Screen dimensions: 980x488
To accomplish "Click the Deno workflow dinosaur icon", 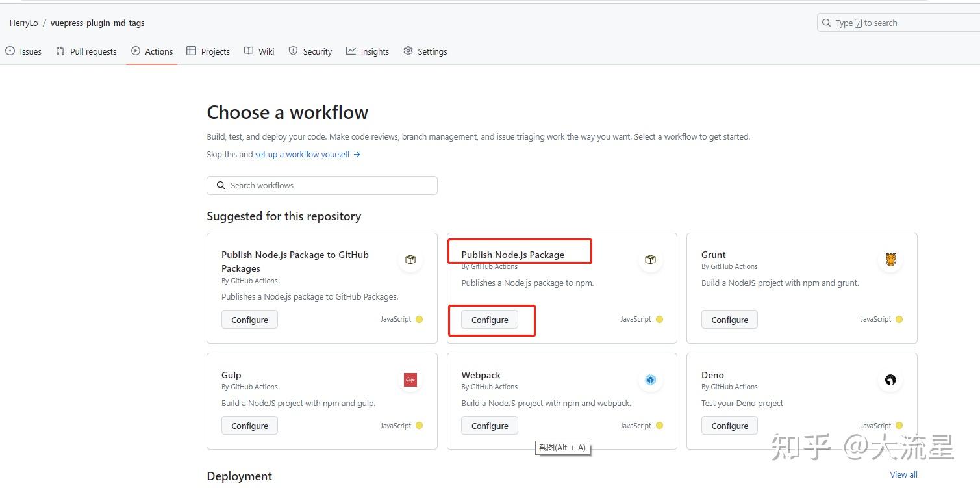I will click(890, 379).
